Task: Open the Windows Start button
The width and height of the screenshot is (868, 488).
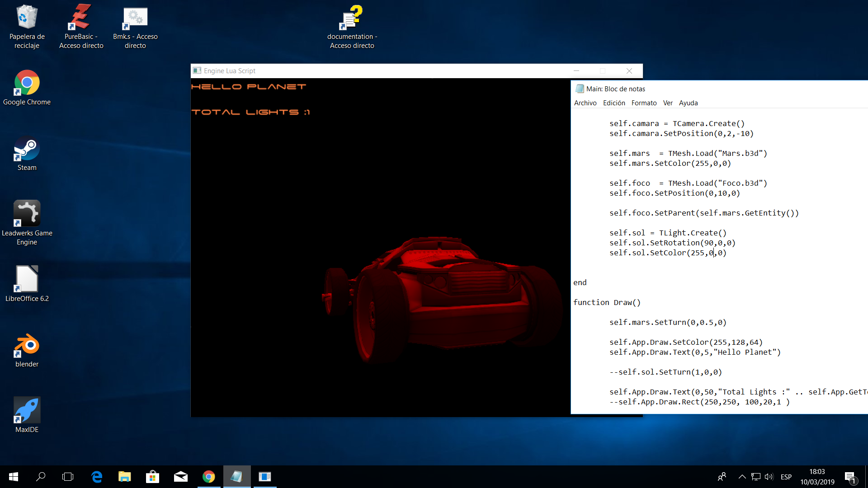Action: click(x=14, y=477)
